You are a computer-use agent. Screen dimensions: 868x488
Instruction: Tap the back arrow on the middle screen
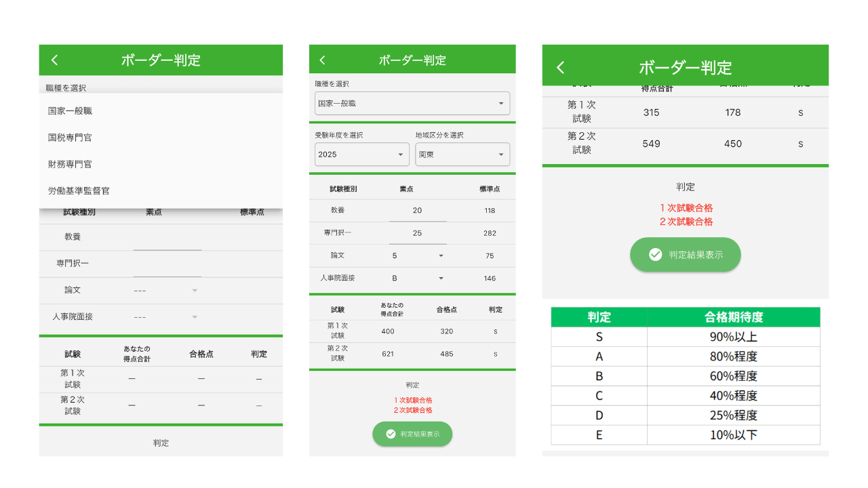click(322, 59)
